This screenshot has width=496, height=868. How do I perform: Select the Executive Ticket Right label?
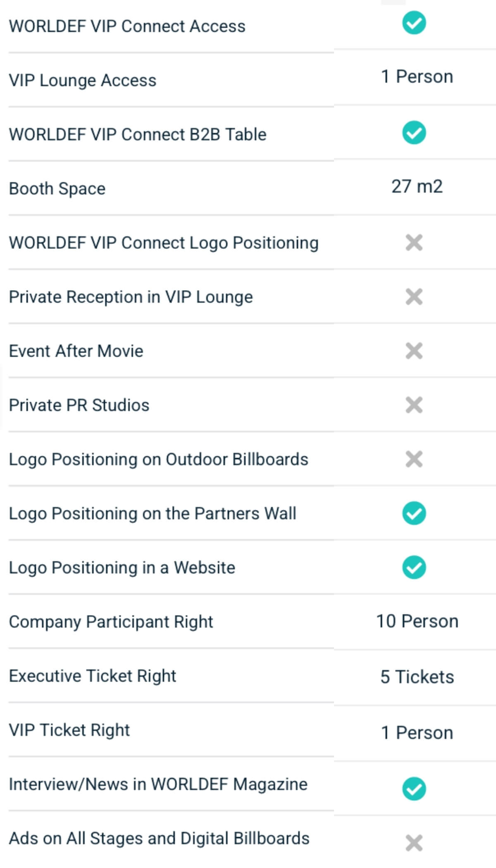point(93,676)
